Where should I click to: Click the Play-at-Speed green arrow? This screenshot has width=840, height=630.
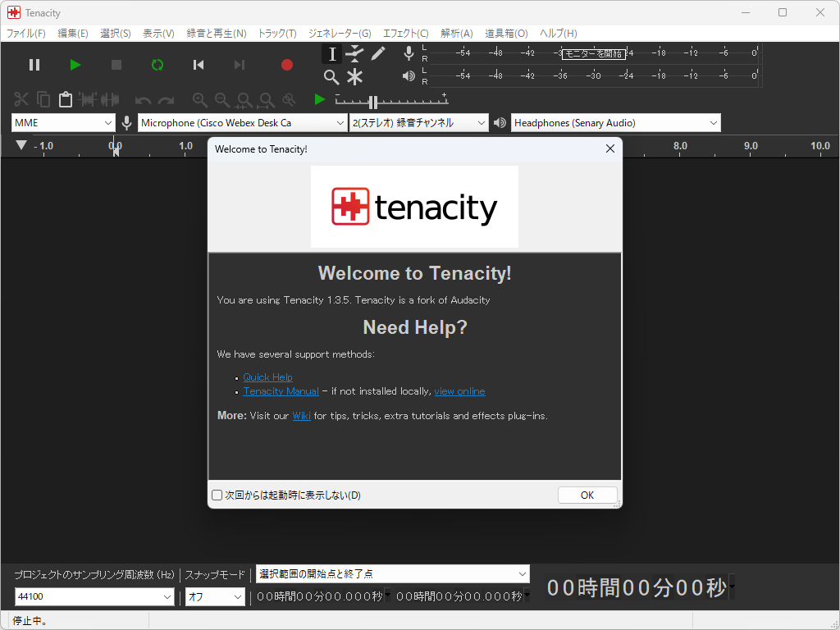point(320,99)
